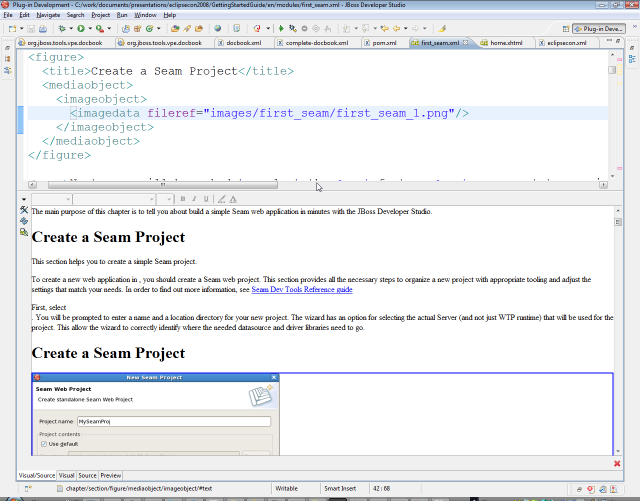640x501 pixels.
Task: Click the embedded New Seam Project image
Action: pos(156,414)
